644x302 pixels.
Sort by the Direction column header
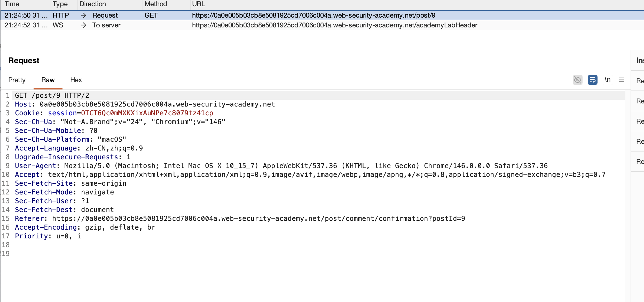click(x=92, y=4)
